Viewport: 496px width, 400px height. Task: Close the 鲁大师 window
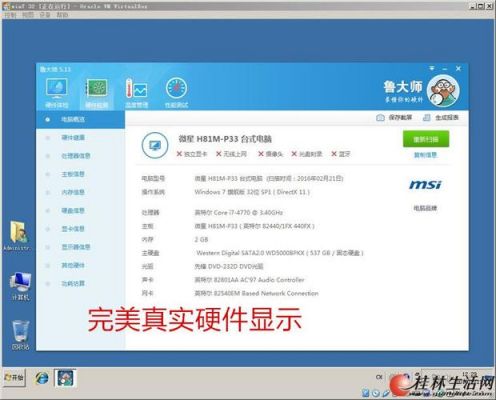point(458,68)
